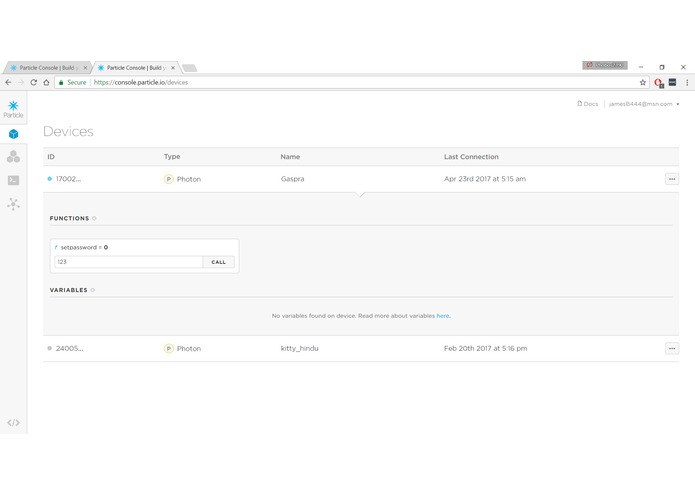Click the Name column header

coord(290,157)
